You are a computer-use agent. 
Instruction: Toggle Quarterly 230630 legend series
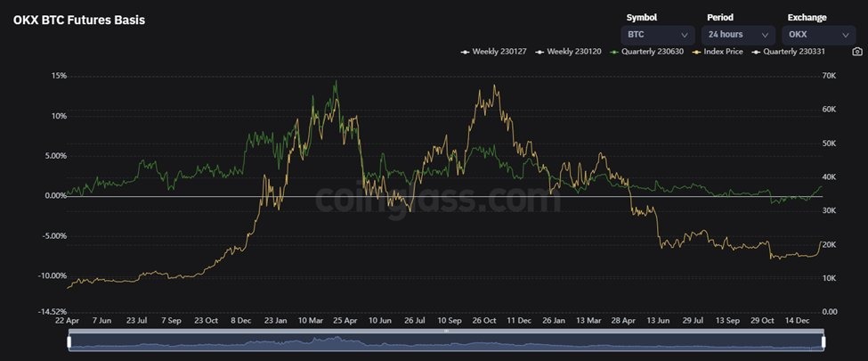(x=646, y=52)
